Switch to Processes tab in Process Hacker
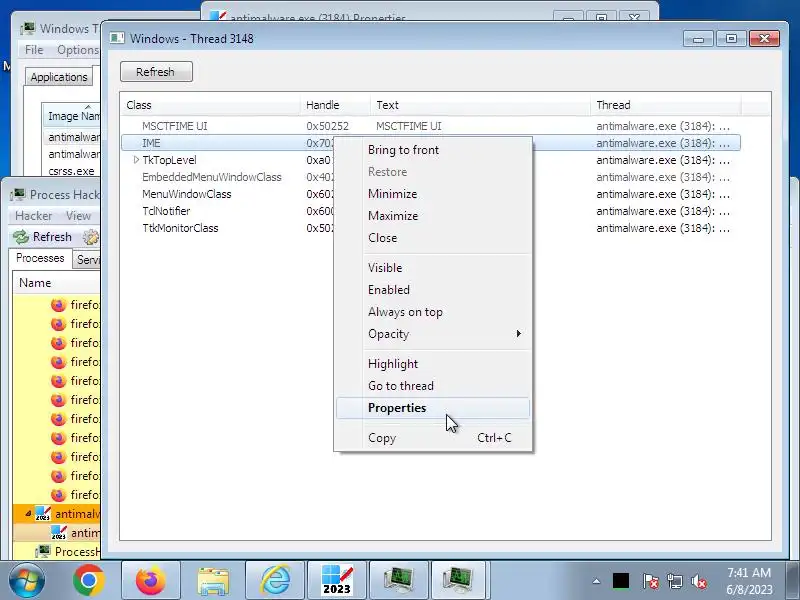800x600 pixels. (x=40, y=258)
